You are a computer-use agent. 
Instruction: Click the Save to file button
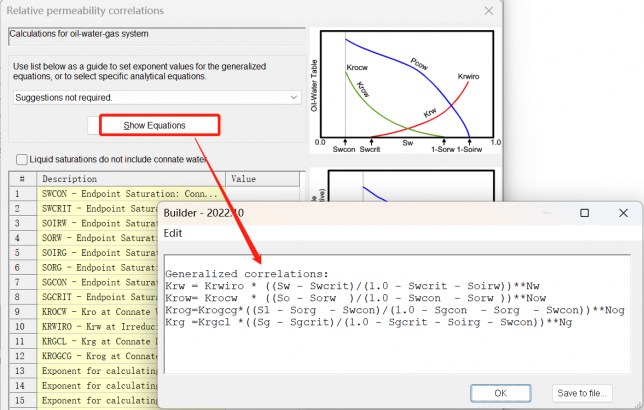(x=582, y=393)
